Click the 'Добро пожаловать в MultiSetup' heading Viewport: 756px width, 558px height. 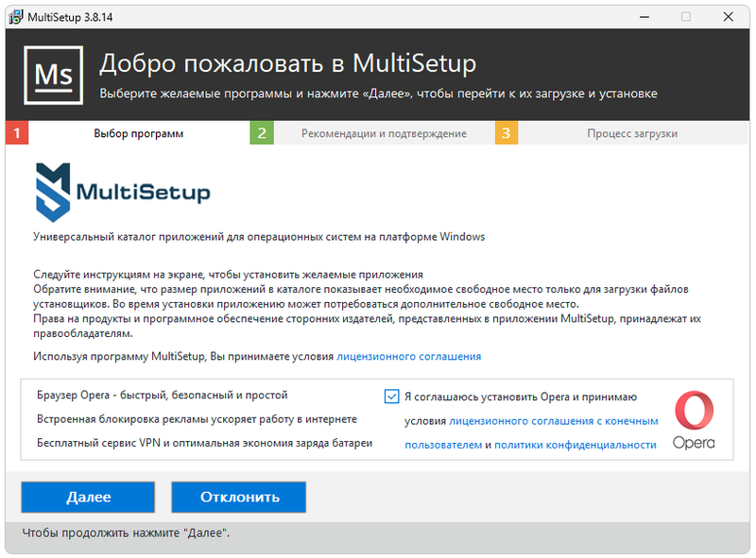[288, 63]
